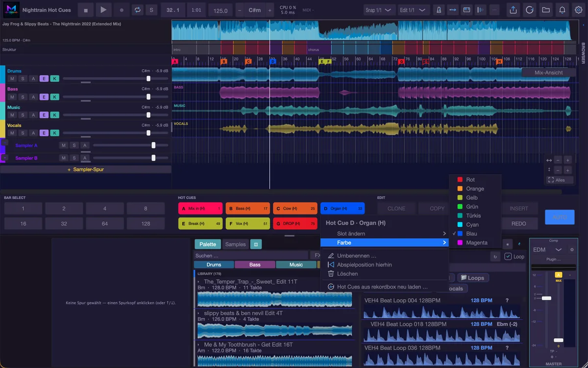The width and height of the screenshot is (588, 368).
Task: Open the Edit 1/1 dropdown
Action: pyautogui.click(x=414, y=10)
